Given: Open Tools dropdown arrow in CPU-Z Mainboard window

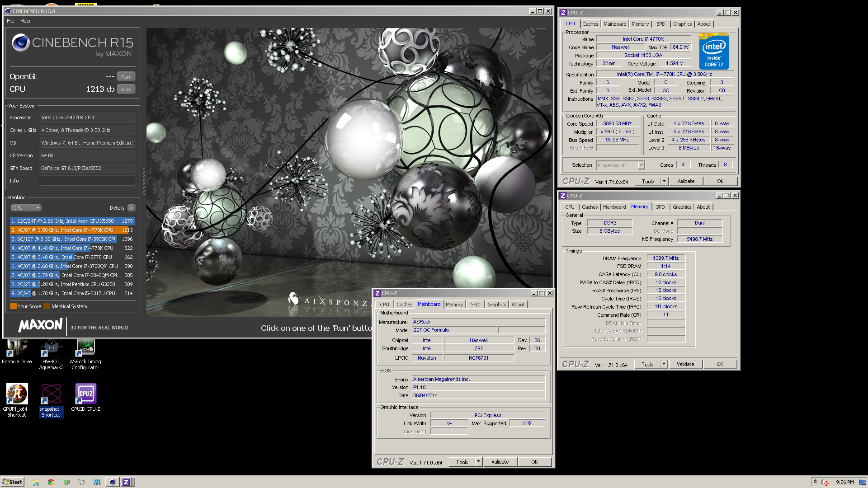Looking at the screenshot, I should pyautogui.click(x=478, y=462).
